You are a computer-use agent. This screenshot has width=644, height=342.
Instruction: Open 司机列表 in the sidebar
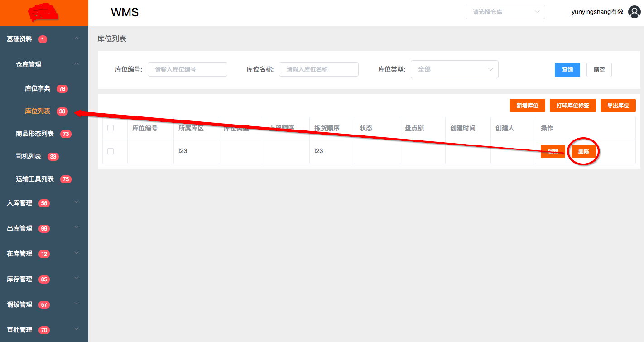[x=29, y=156]
